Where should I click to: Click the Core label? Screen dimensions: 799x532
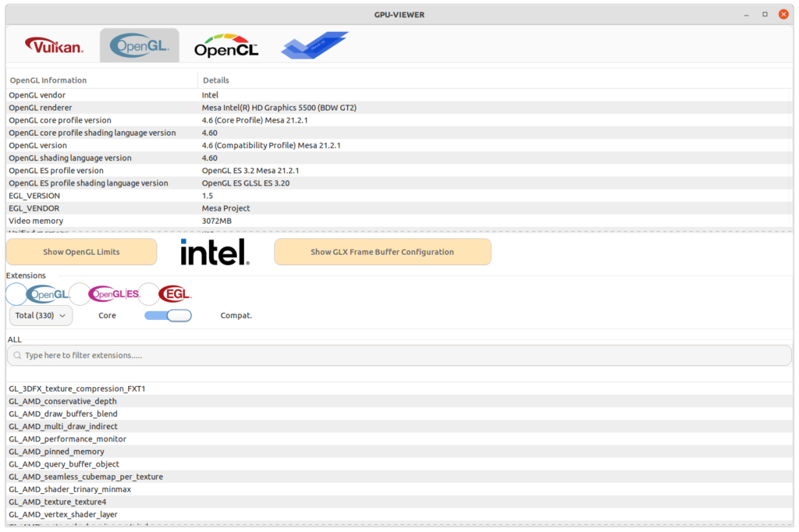point(107,315)
